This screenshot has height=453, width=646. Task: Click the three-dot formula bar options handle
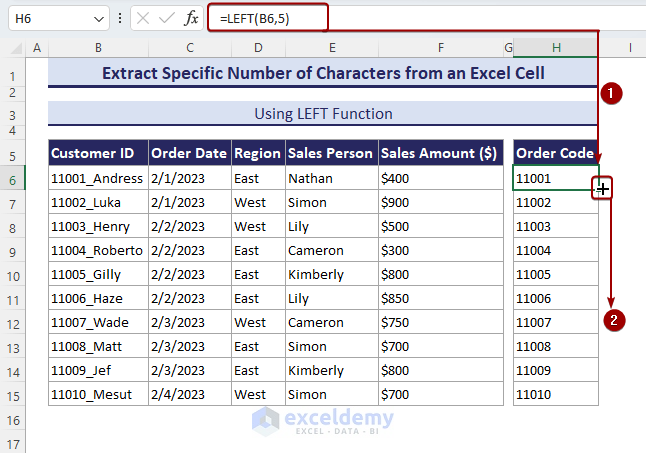click(x=121, y=18)
